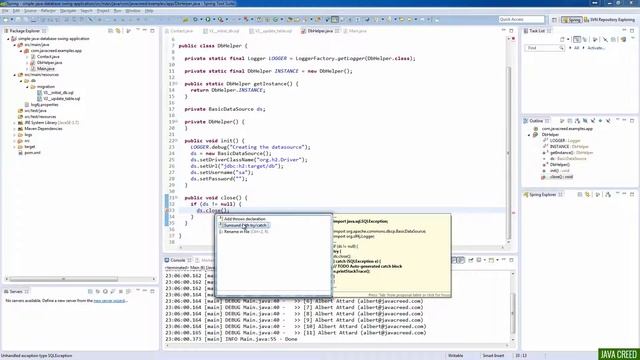This screenshot has width=640, height=360.
Task: Collapse the getInstance() method fold on line 13
Action: tap(176, 84)
